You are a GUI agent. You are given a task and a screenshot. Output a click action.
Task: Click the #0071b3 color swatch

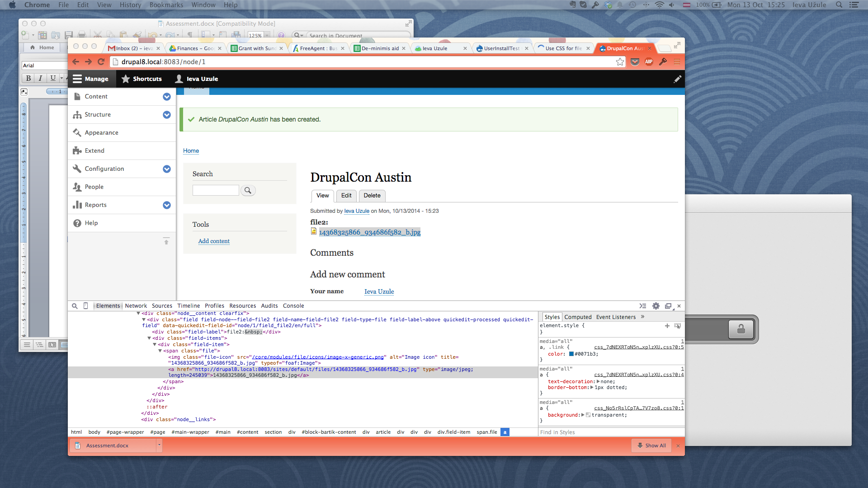tap(571, 354)
